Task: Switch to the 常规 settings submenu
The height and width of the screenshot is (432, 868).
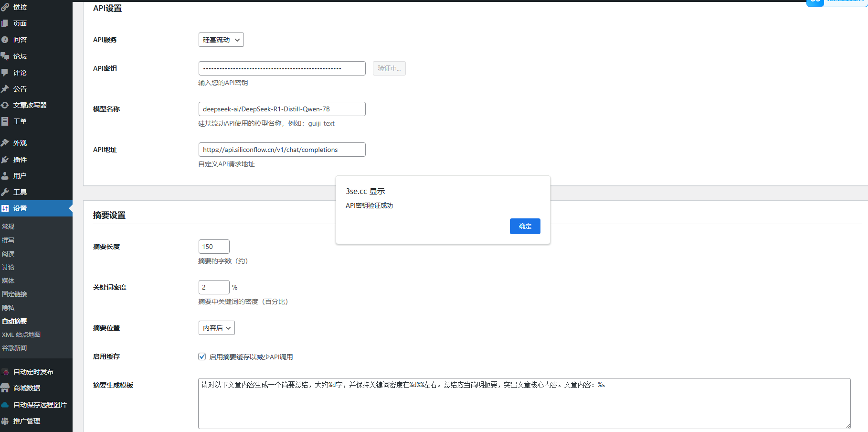Action: (8, 226)
